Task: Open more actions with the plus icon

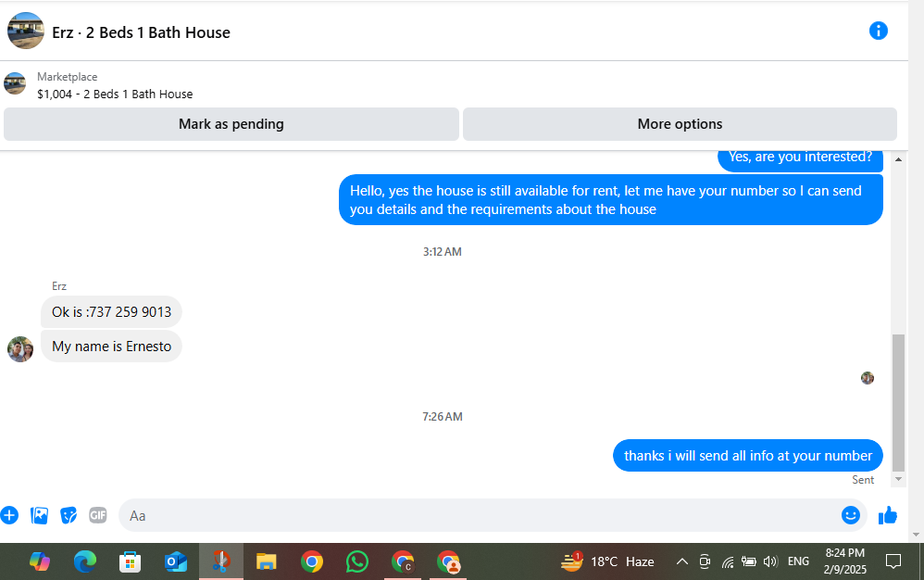Action: coord(9,515)
